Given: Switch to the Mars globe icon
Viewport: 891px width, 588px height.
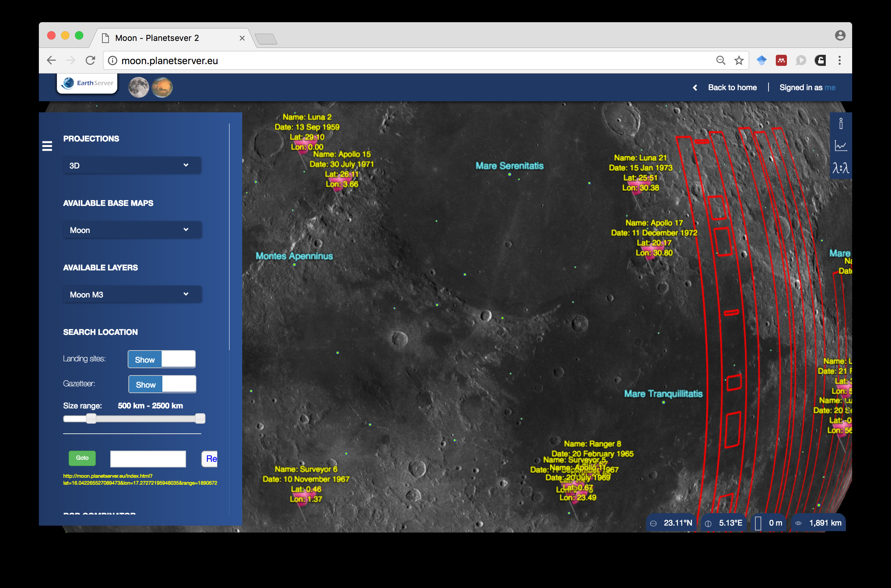Looking at the screenshot, I should point(162,87).
